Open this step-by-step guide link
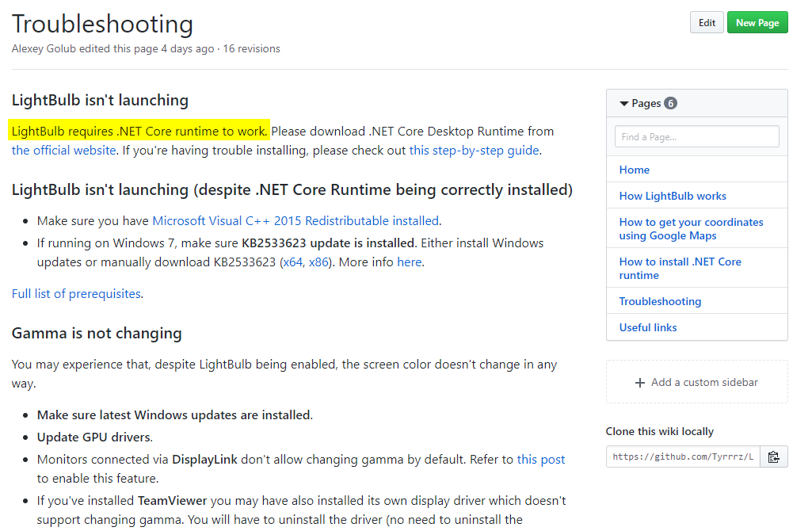This screenshot has height=531, width=812. (x=474, y=151)
